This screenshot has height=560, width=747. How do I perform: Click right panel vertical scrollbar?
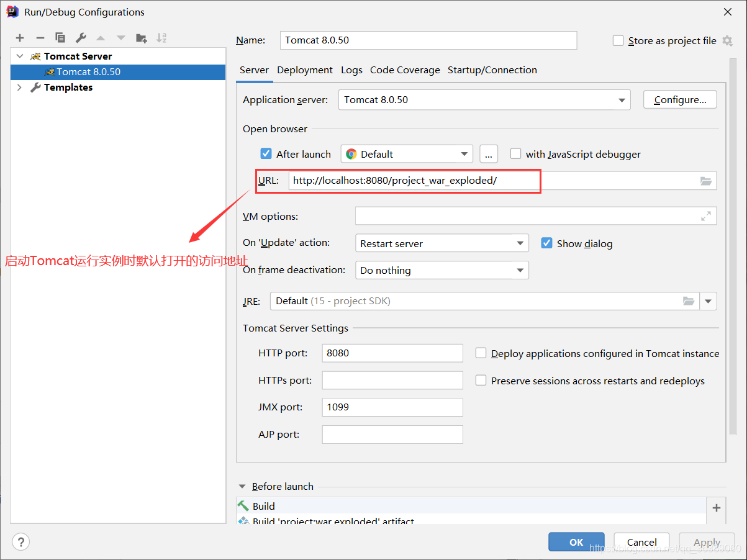point(733,247)
